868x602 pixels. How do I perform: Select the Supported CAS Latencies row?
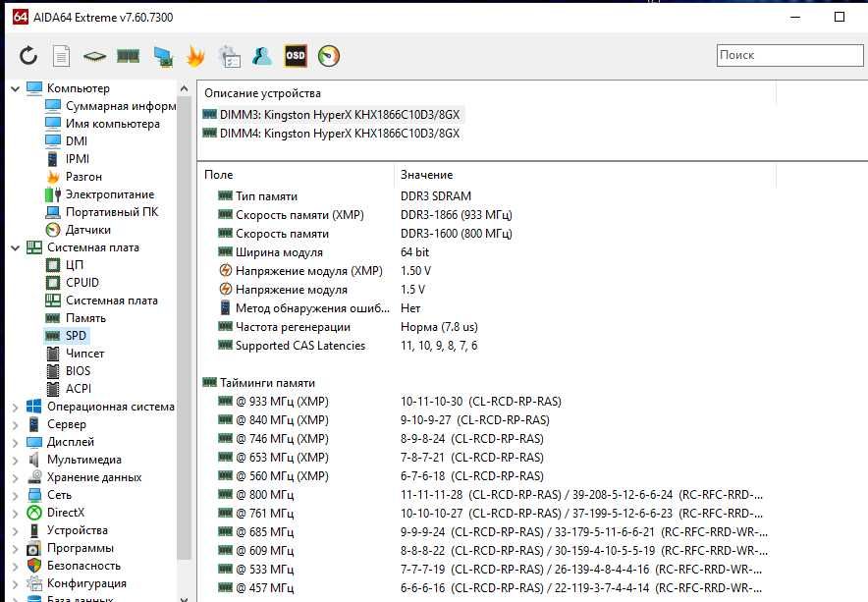pos(348,346)
